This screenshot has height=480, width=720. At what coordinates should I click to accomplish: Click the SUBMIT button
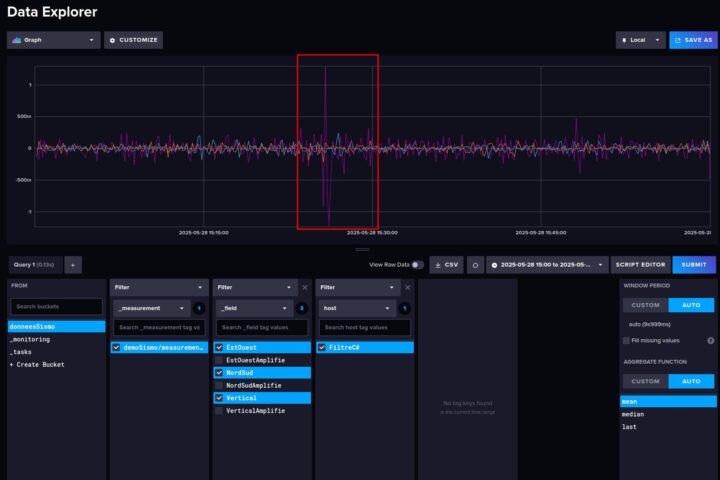point(694,265)
